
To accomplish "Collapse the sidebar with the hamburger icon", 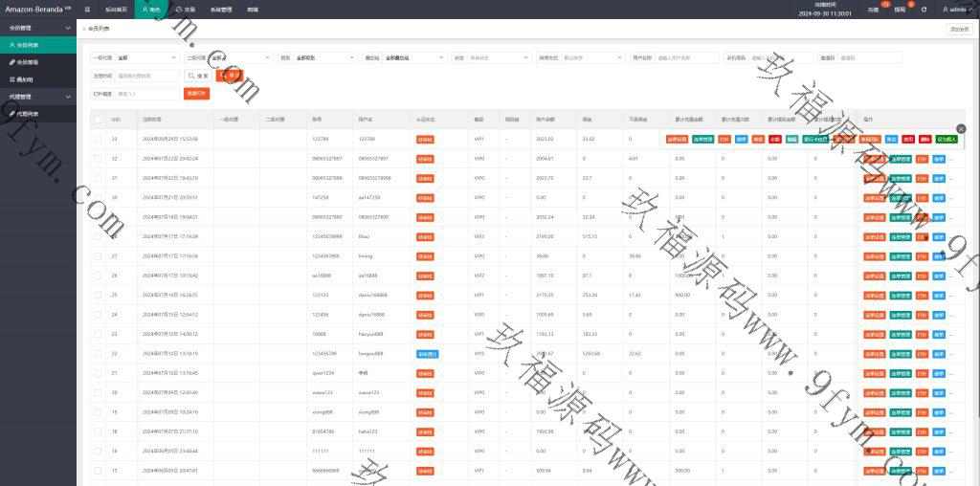I will (x=88, y=9).
